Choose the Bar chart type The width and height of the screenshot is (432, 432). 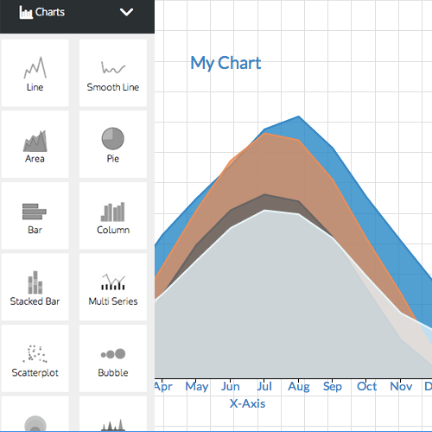pos(35,216)
